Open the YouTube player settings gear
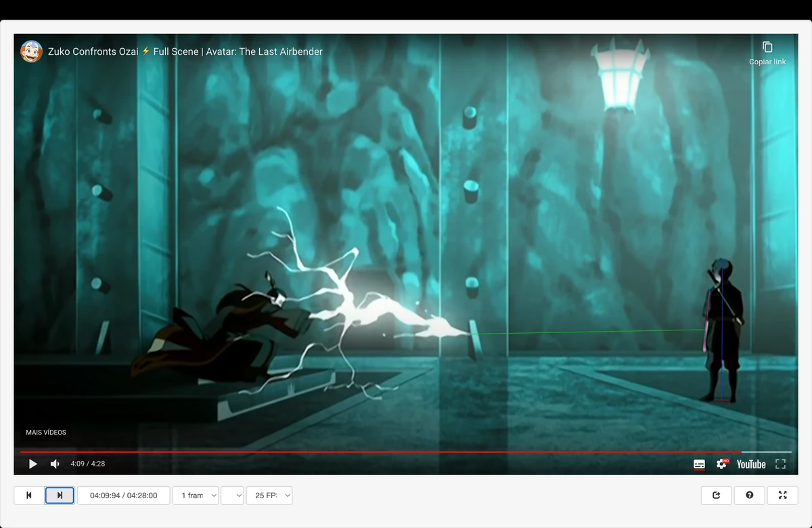The image size is (812, 528). pyautogui.click(x=721, y=464)
